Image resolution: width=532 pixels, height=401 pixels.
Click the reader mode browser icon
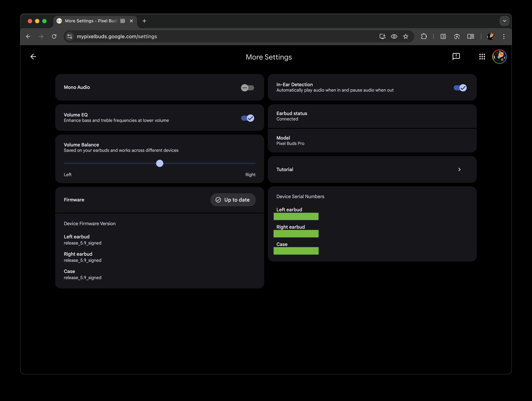coord(470,36)
